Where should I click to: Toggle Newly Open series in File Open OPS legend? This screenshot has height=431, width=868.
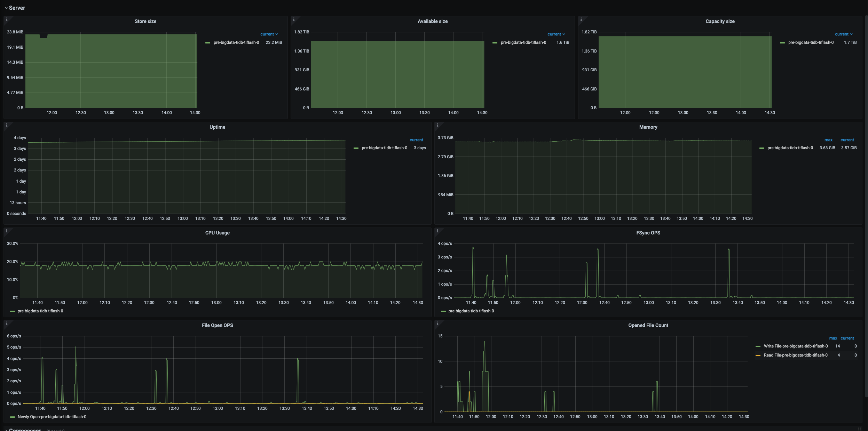52,417
